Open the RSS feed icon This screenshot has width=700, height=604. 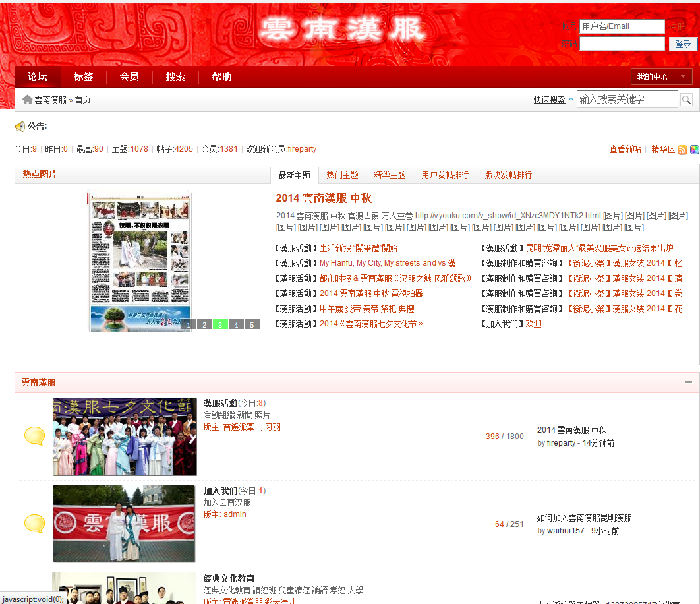[682, 150]
